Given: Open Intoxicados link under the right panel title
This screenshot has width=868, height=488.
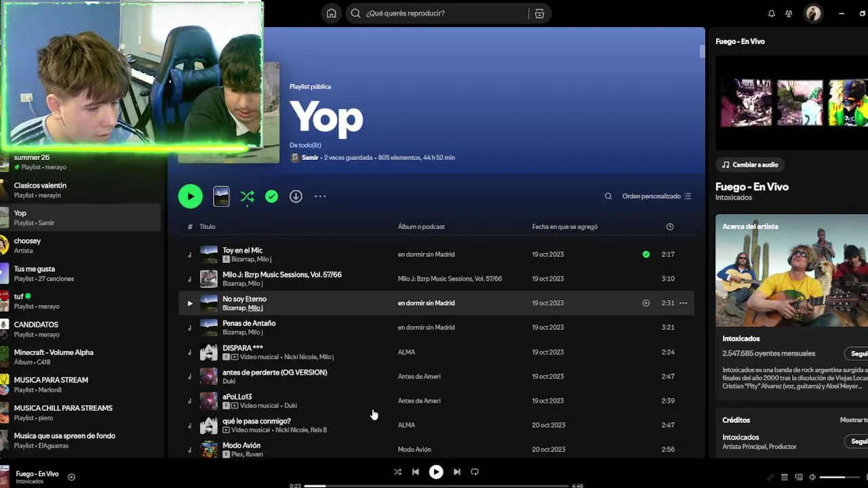Looking at the screenshot, I should pyautogui.click(x=734, y=198).
